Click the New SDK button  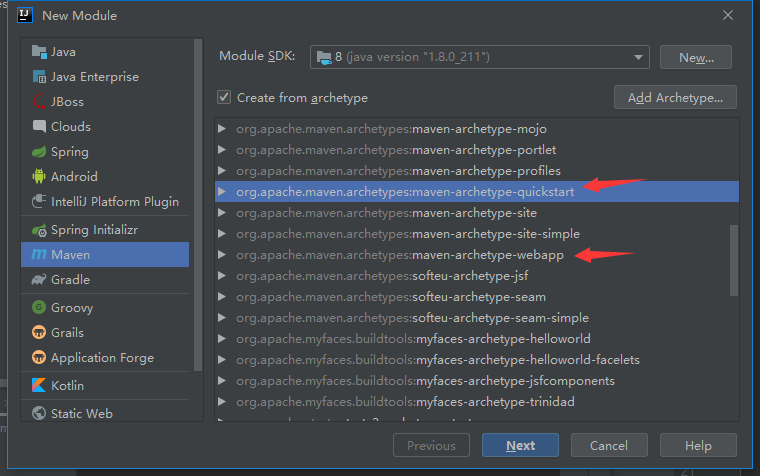coord(695,57)
